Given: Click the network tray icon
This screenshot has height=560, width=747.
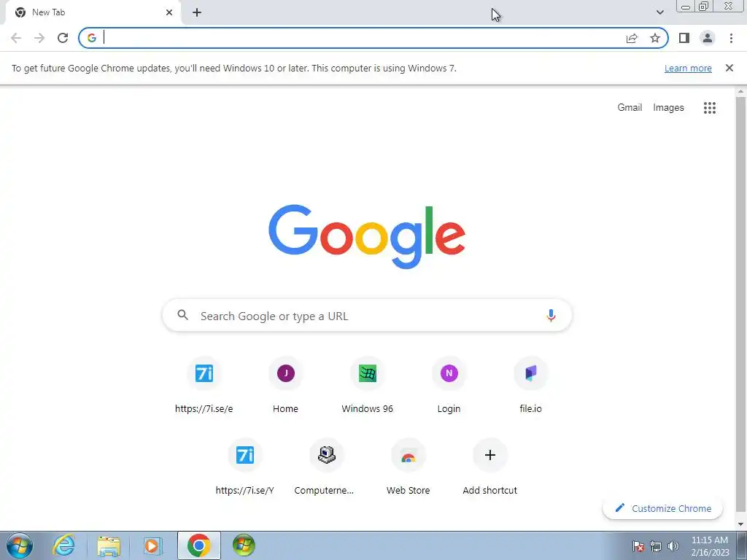Looking at the screenshot, I should (656, 546).
